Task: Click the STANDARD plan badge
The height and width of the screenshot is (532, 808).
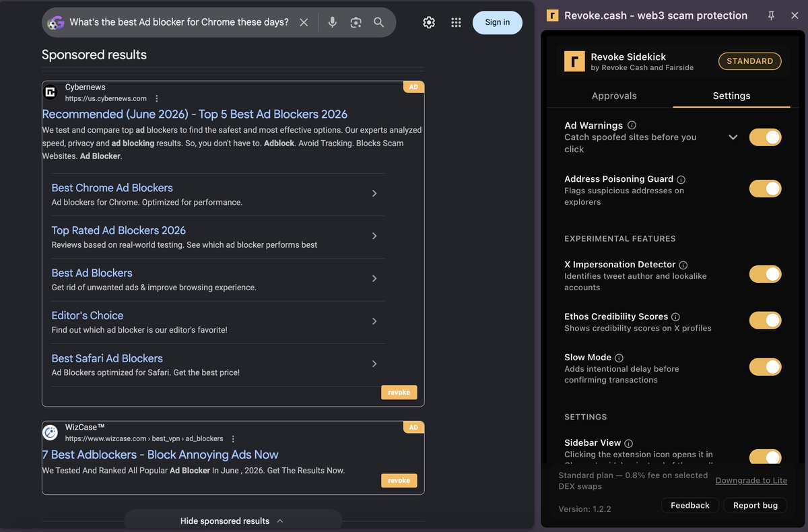Action: 750,61
